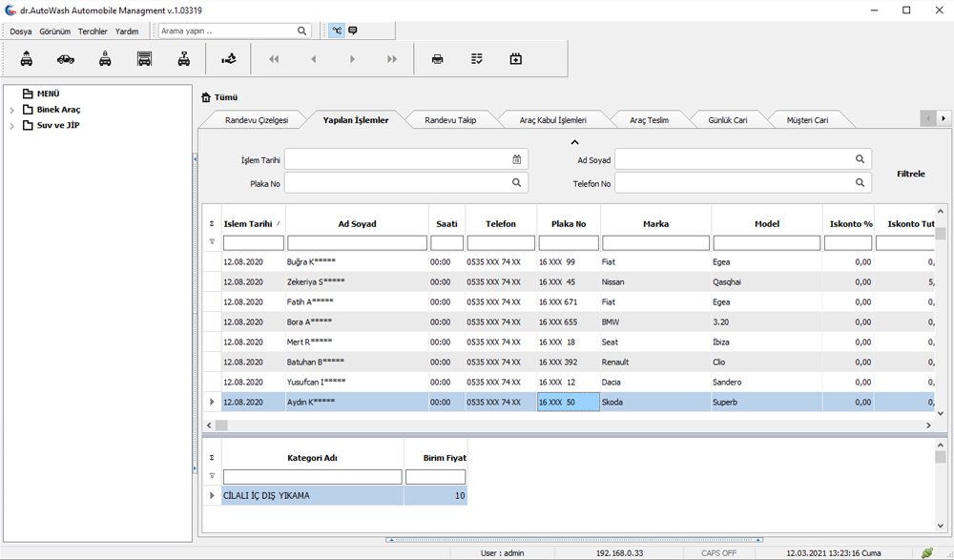954x560 pixels.
Task: Click the garage icon in toolbar
Action: tap(144, 59)
